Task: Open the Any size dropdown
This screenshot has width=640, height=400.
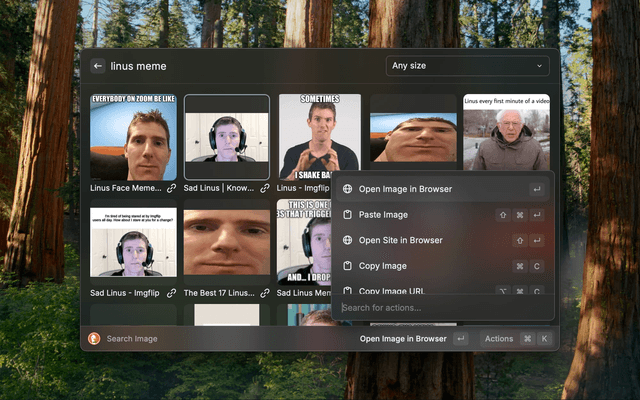Action: tap(468, 66)
